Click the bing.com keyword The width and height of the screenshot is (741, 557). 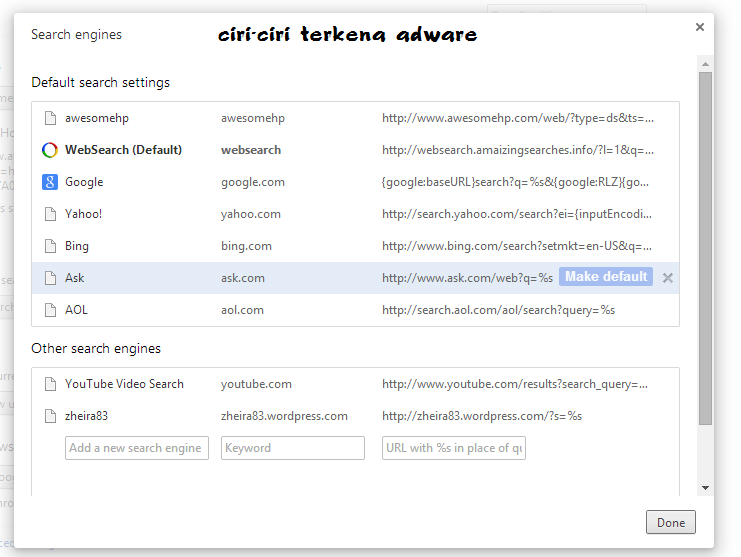(246, 246)
